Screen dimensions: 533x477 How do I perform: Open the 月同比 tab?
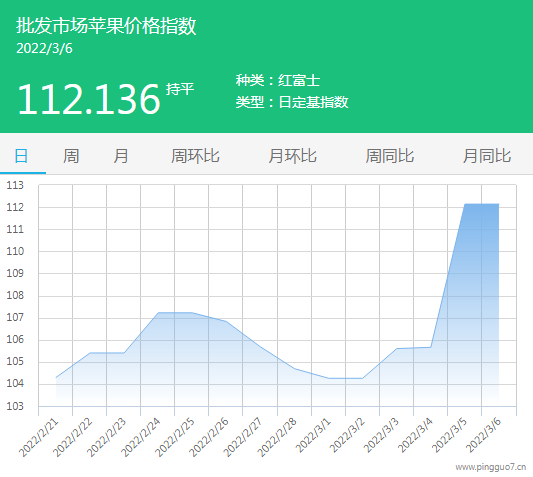pyautogui.click(x=487, y=156)
